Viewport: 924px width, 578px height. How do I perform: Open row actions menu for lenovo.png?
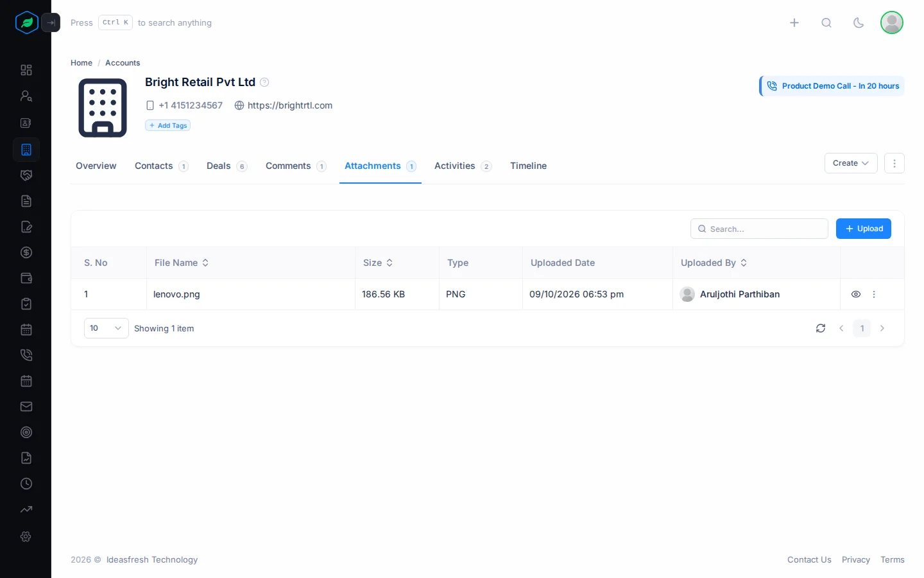click(874, 294)
